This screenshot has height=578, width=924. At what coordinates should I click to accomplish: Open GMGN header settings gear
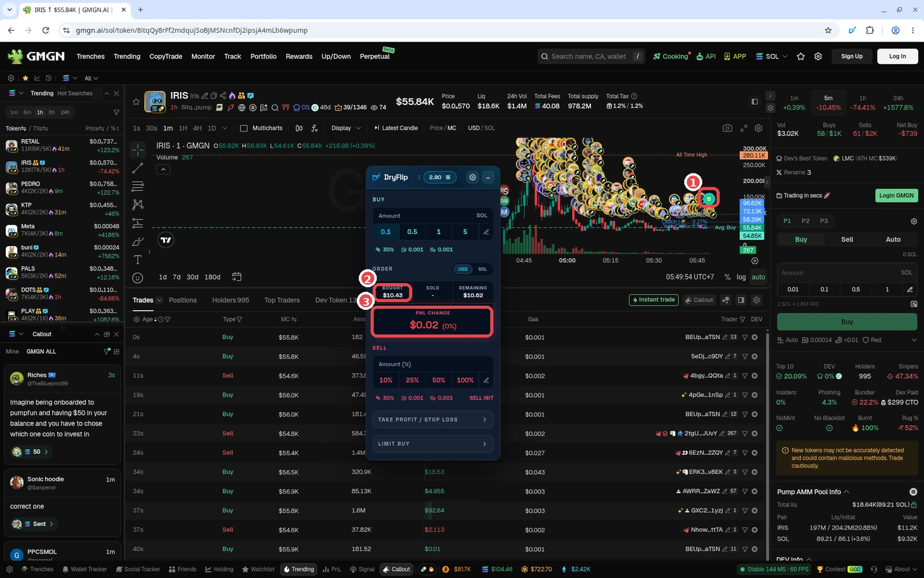(818, 57)
